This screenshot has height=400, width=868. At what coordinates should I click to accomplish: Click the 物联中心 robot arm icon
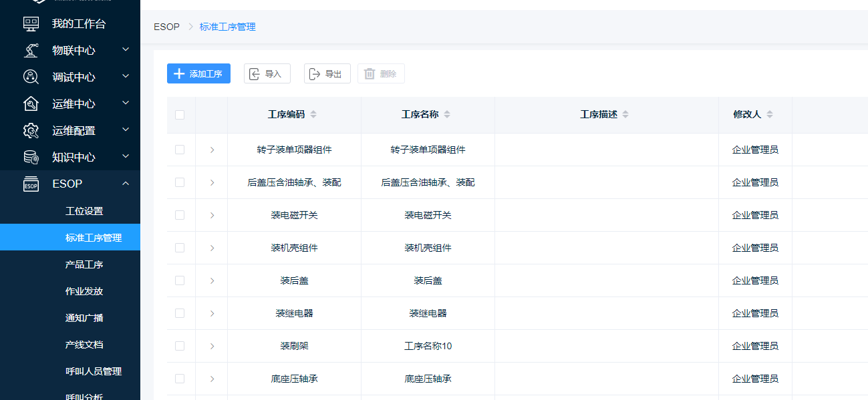(x=31, y=51)
